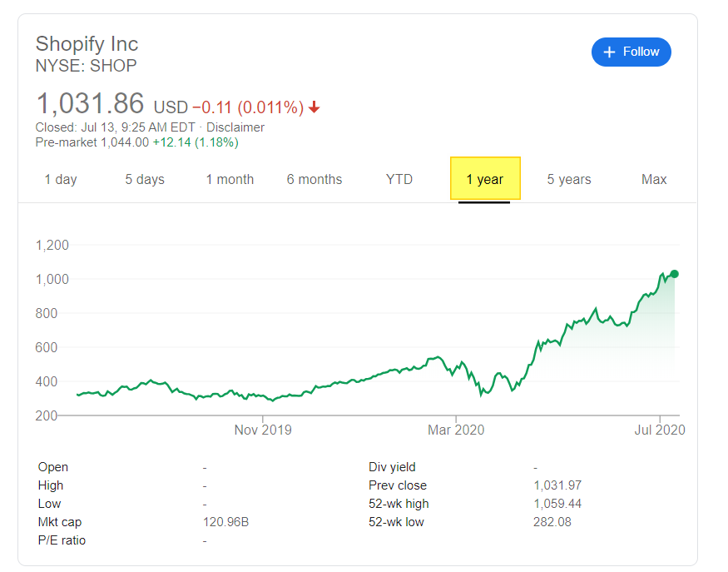Click the Closed: Jul 13 timestamp text

[115, 127]
